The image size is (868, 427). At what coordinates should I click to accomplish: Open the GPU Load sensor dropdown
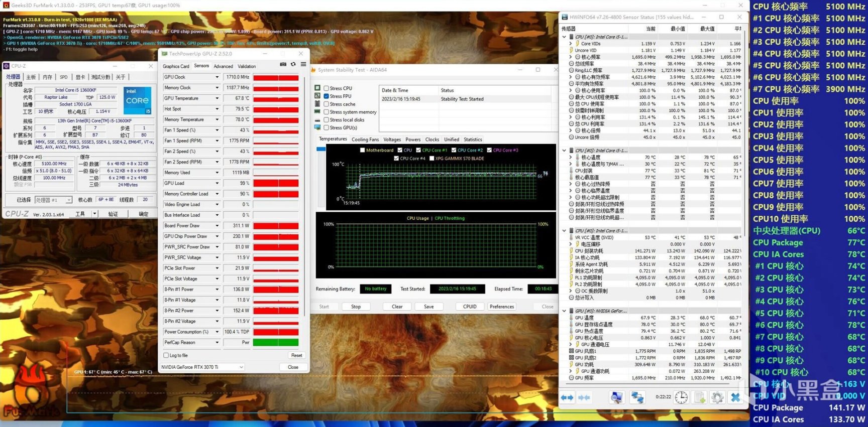(x=217, y=183)
